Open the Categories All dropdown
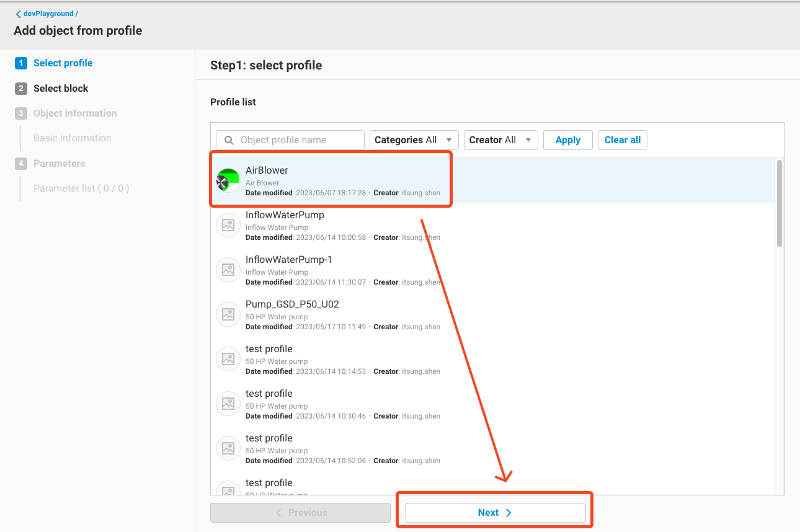800x532 pixels. [414, 140]
